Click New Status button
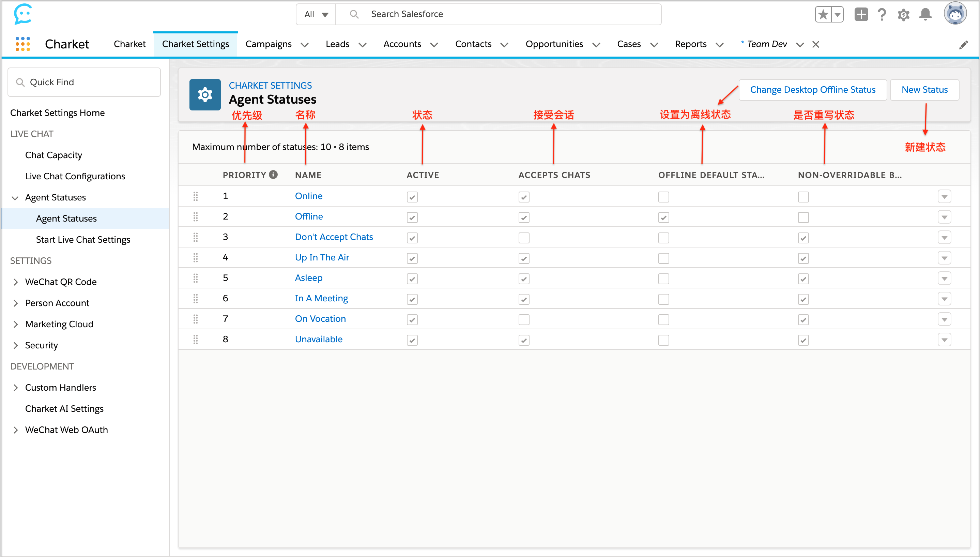Viewport: 980px width, 557px height. pos(924,90)
